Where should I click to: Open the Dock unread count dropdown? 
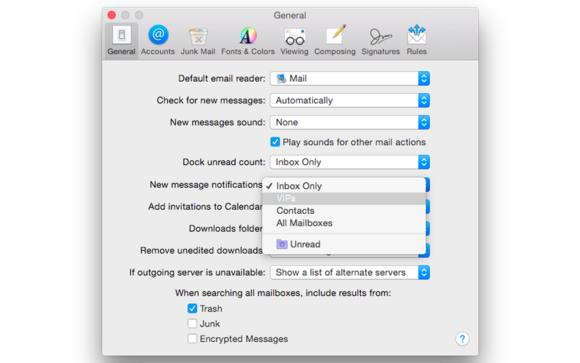click(350, 162)
